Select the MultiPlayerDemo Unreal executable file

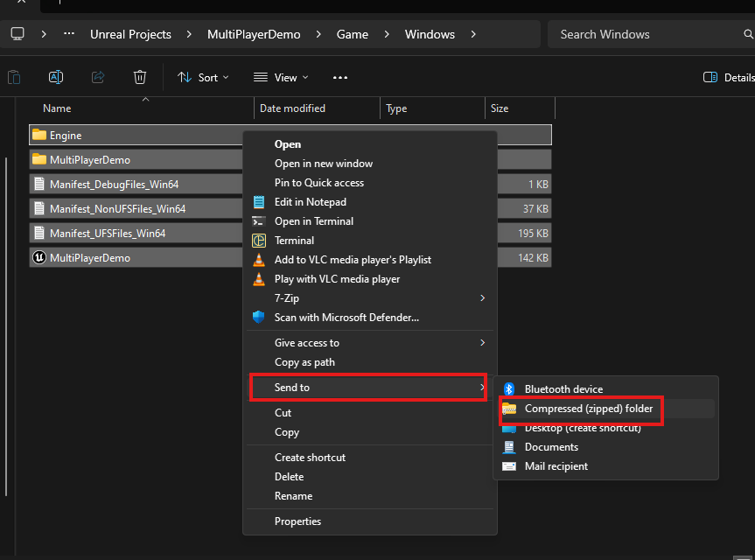pyautogui.click(x=89, y=258)
